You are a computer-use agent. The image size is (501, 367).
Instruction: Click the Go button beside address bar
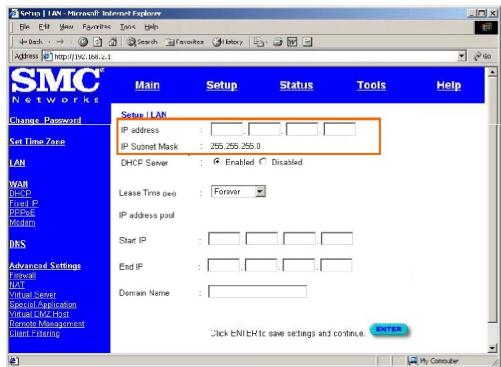tap(483, 56)
